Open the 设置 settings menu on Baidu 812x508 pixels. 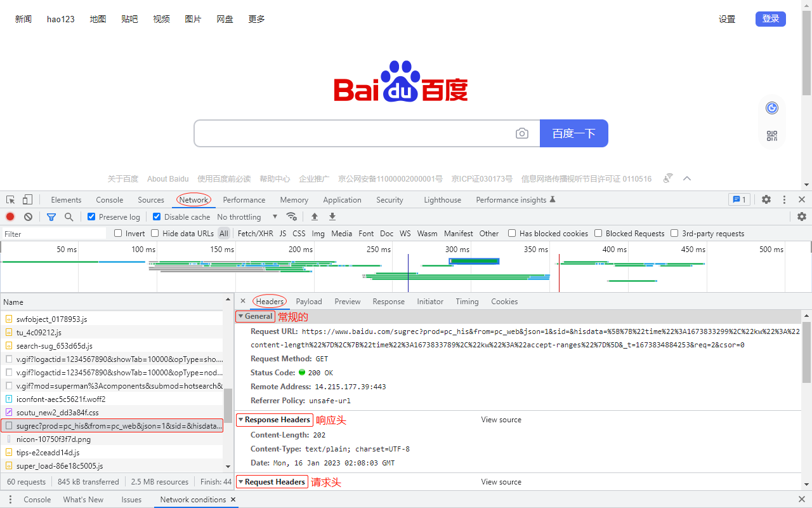[727, 19]
